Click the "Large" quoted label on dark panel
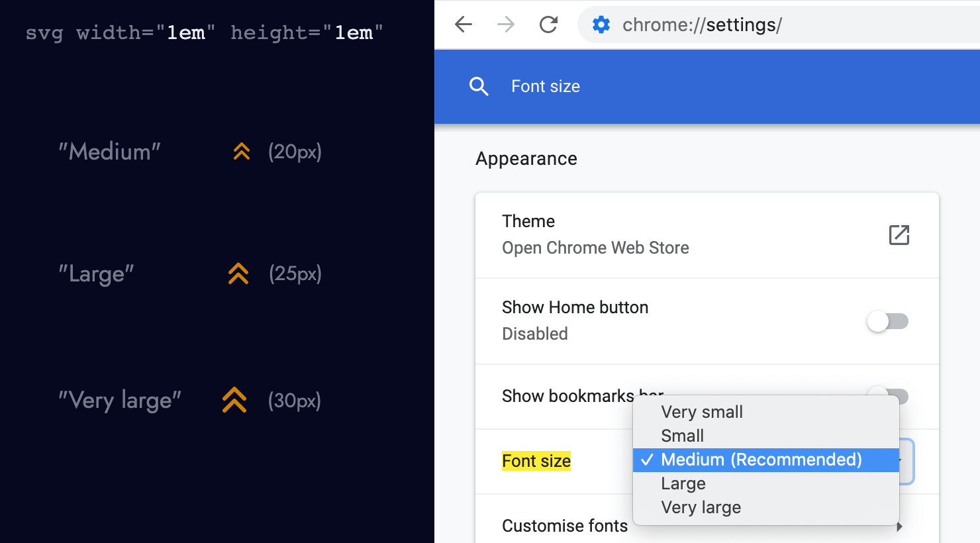Screen dimensions: 980x543 click(96, 274)
